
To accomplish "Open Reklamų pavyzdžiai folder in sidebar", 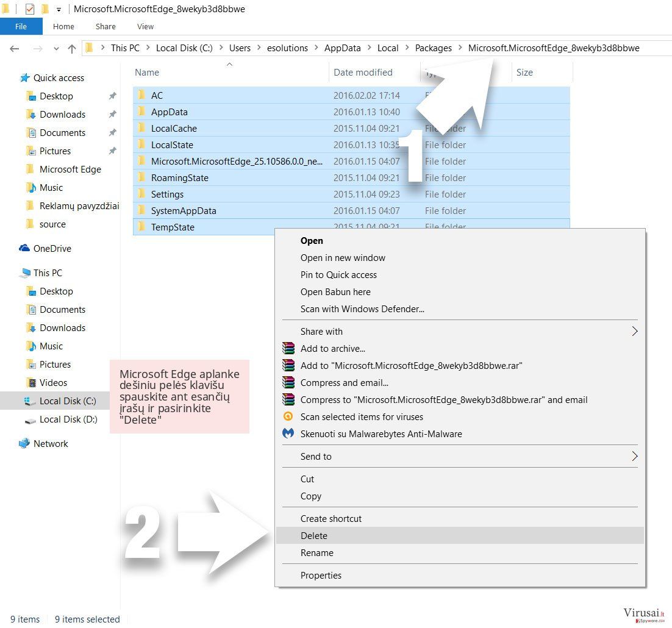I will click(x=79, y=206).
